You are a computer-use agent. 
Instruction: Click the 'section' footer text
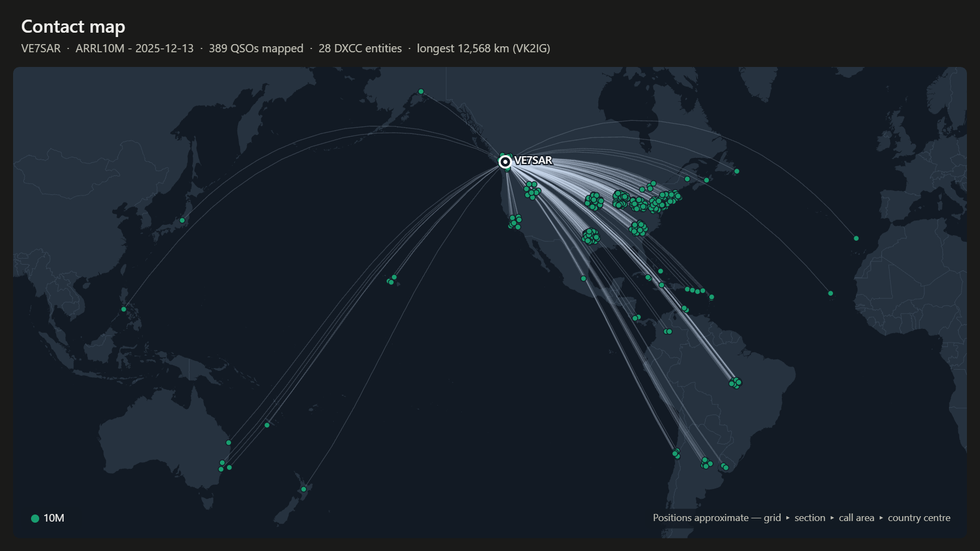810,518
